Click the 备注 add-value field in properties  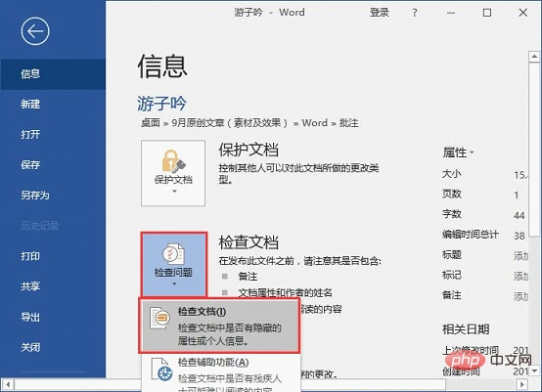(520, 296)
